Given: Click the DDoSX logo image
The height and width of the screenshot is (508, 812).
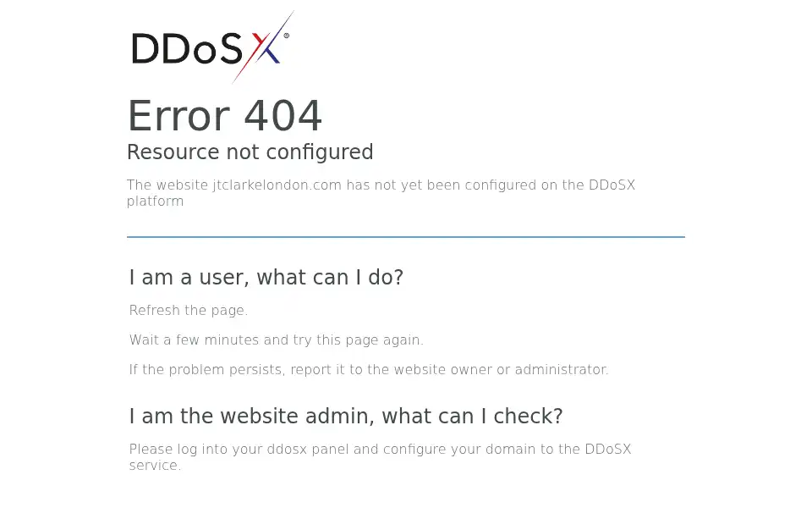Looking at the screenshot, I should tap(212, 47).
